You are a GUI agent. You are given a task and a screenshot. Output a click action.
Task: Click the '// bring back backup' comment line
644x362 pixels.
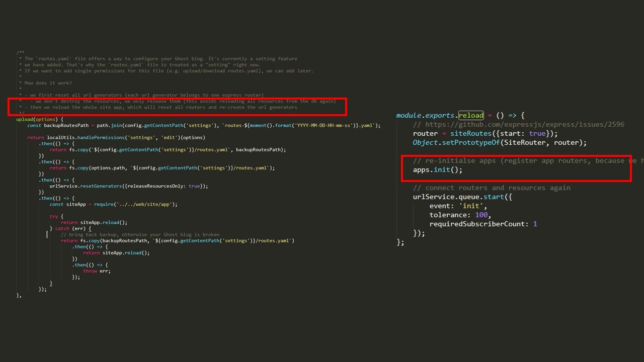click(140, 234)
